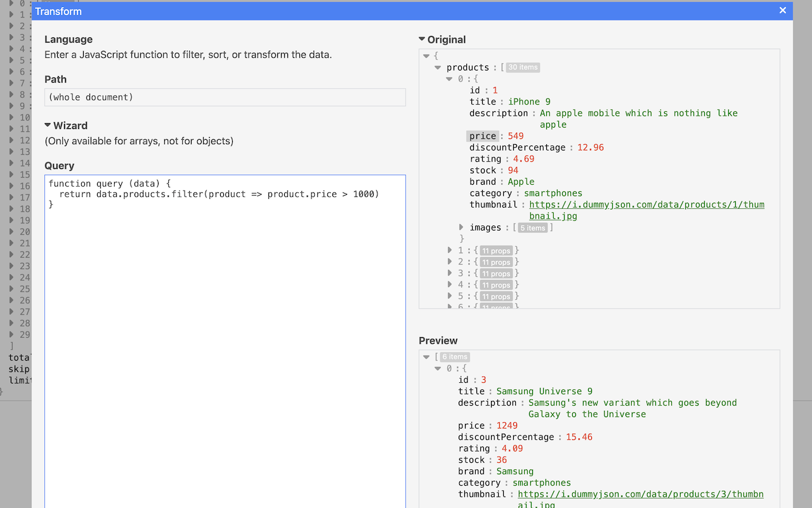Screen dimensions: 812x508
Task: Select discountPercentage 15.46 in Preview
Action: pos(579,437)
